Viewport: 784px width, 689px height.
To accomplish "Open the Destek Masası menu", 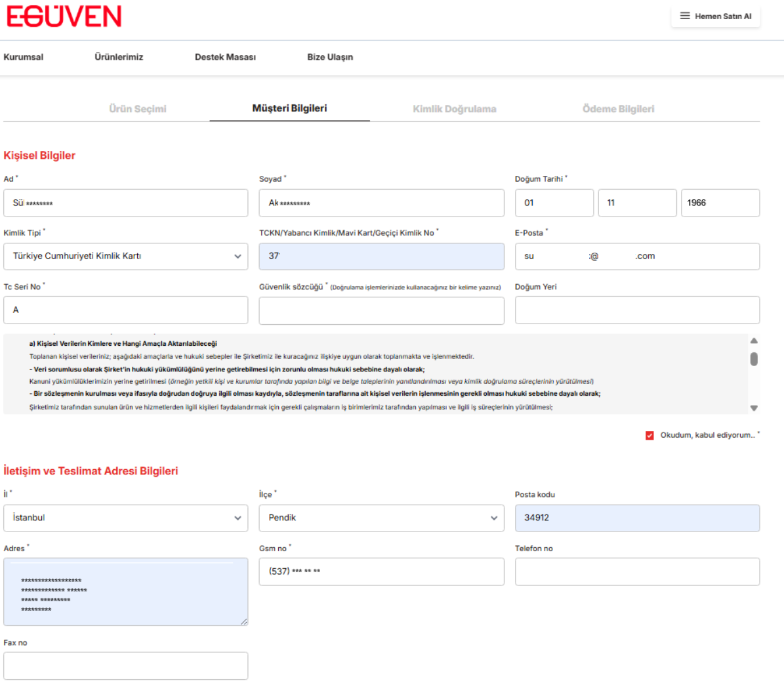I will point(226,57).
